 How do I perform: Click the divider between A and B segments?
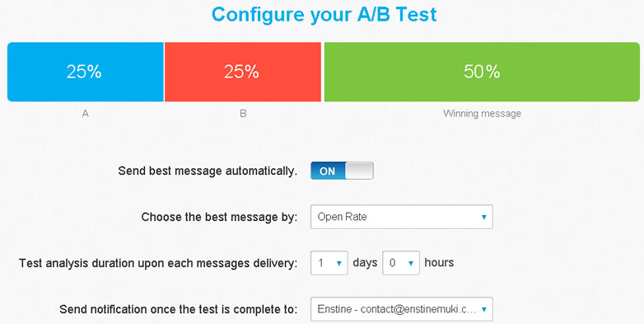coord(164,72)
